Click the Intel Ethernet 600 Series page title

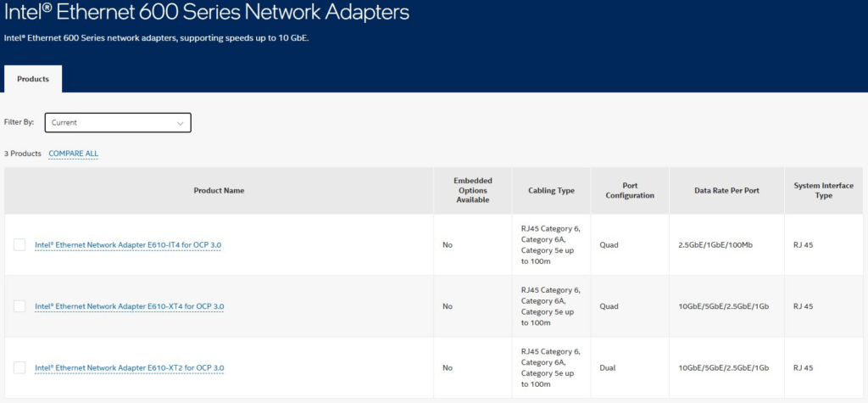pos(207,12)
